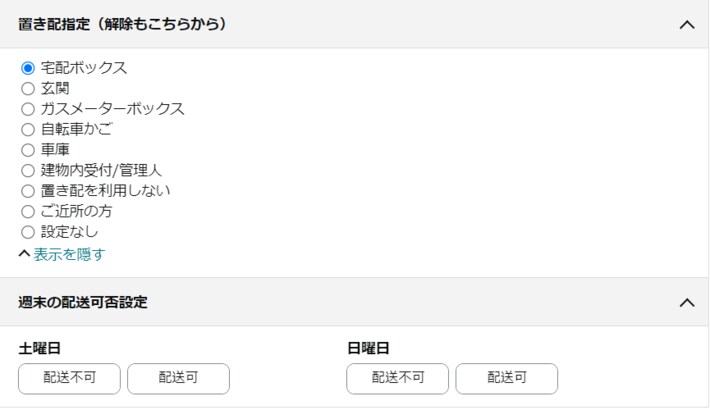Select 置き配を利用しない radio button
Screen dimensions: 710x410
pos(28,191)
